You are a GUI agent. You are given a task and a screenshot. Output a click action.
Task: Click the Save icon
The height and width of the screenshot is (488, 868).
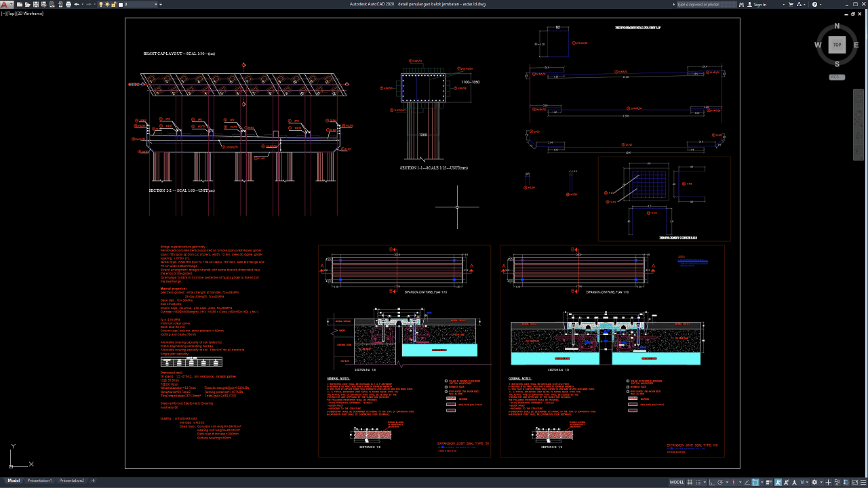(36, 4)
